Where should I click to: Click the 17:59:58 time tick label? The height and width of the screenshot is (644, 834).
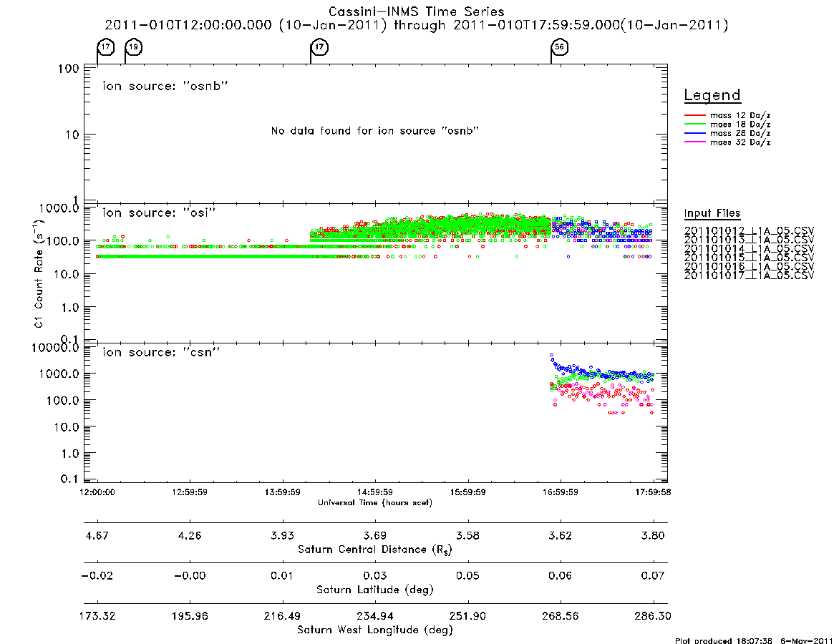click(x=653, y=492)
